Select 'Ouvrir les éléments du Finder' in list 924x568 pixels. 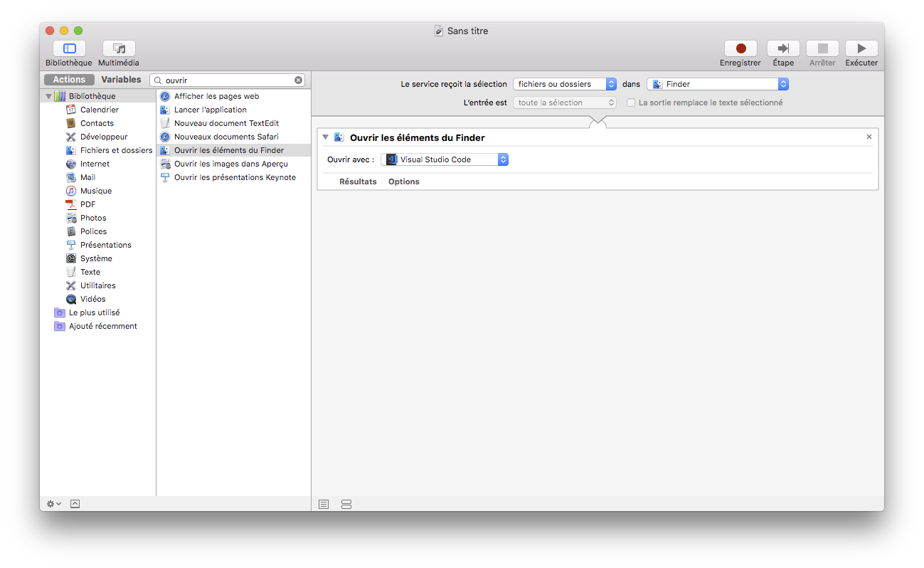233,150
